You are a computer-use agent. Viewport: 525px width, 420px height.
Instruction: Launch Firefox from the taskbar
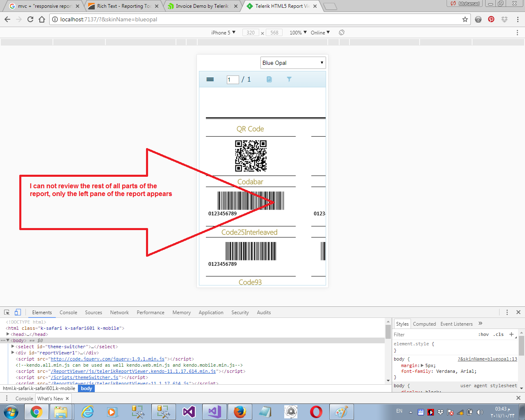(x=240, y=412)
